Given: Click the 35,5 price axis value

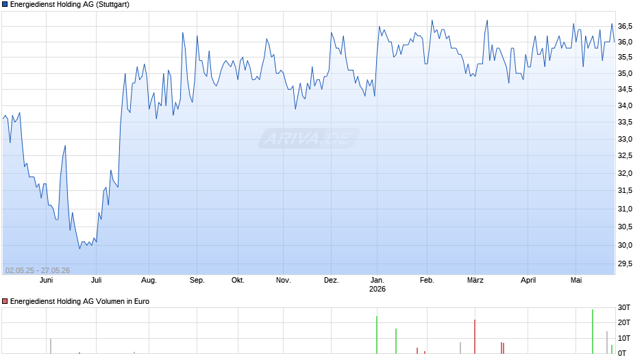Looking at the screenshot, I should coord(625,57).
